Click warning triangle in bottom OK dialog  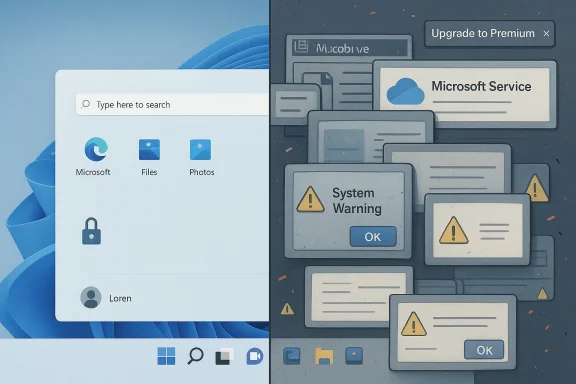point(414,324)
